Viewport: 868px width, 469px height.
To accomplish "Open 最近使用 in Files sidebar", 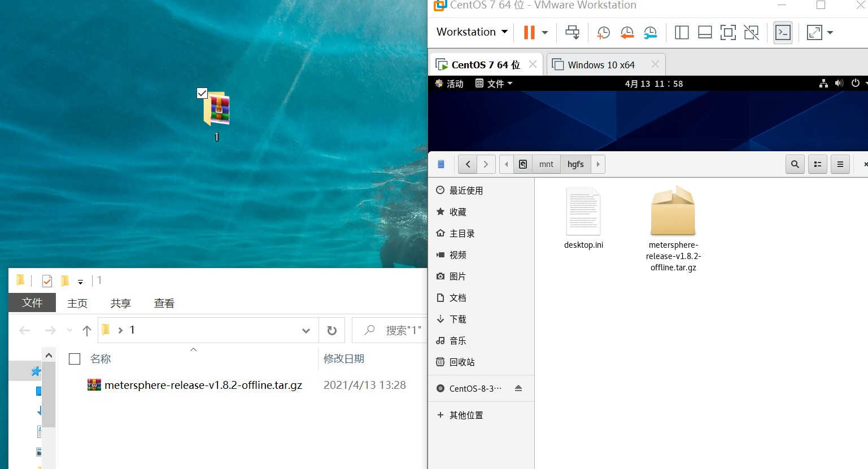I will (481, 191).
